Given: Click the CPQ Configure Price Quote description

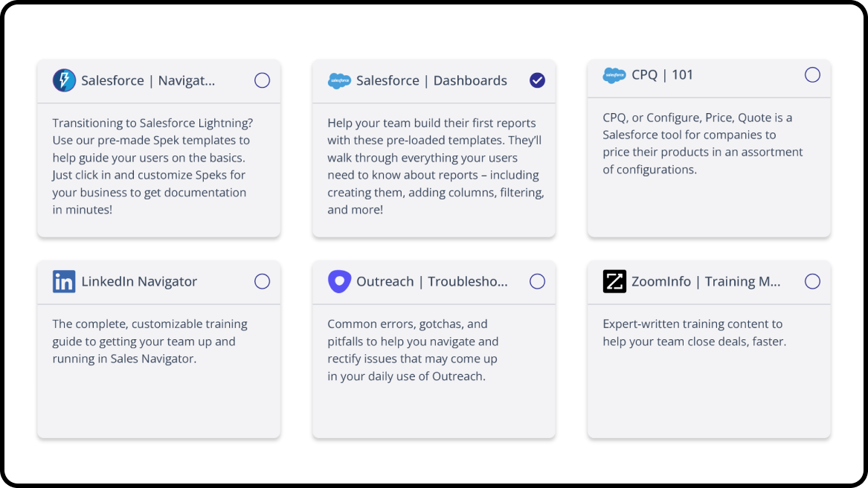Looking at the screenshot, I should tap(702, 144).
